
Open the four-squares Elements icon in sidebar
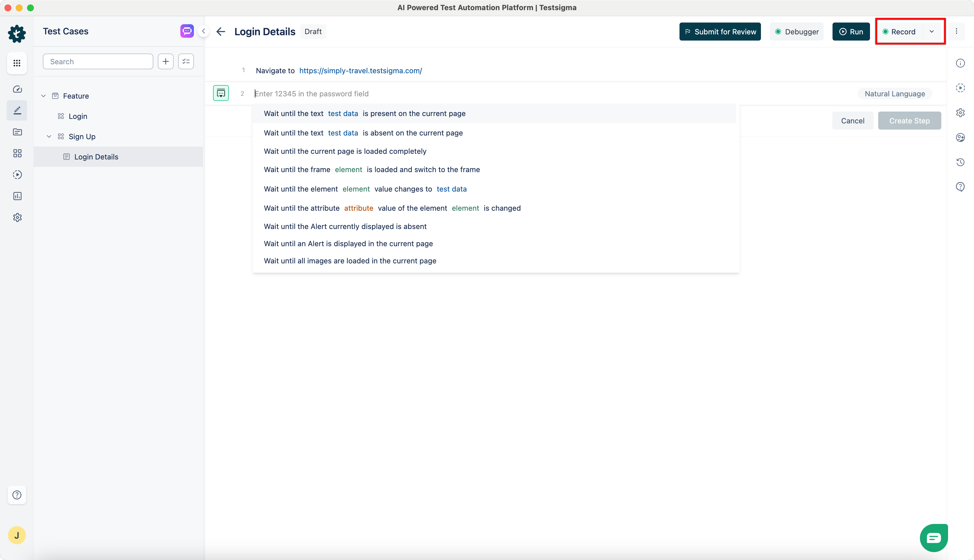pos(17,154)
